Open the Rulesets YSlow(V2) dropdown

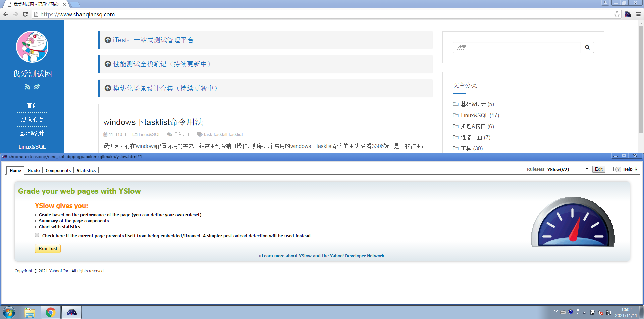pyautogui.click(x=568, y=169)
